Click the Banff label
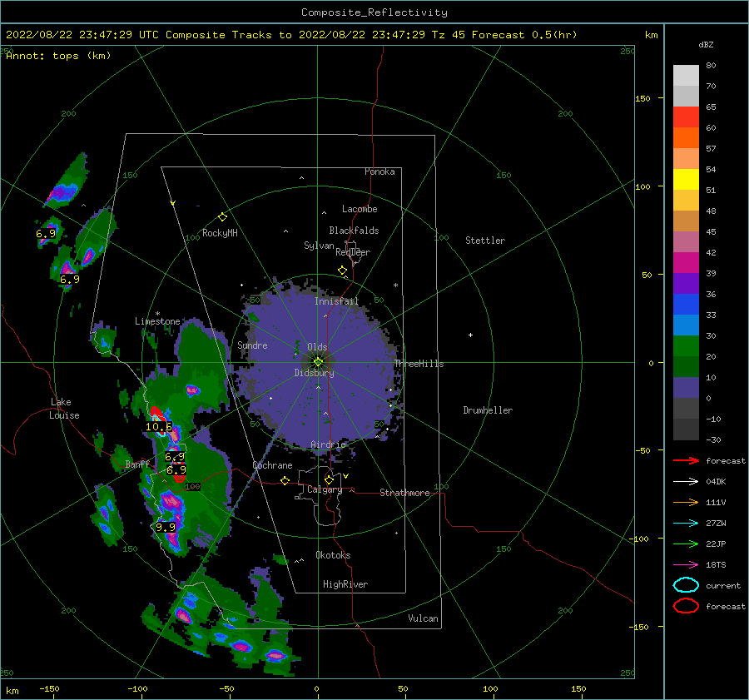Viewport: 749px width, 700px height. [137, 464]
